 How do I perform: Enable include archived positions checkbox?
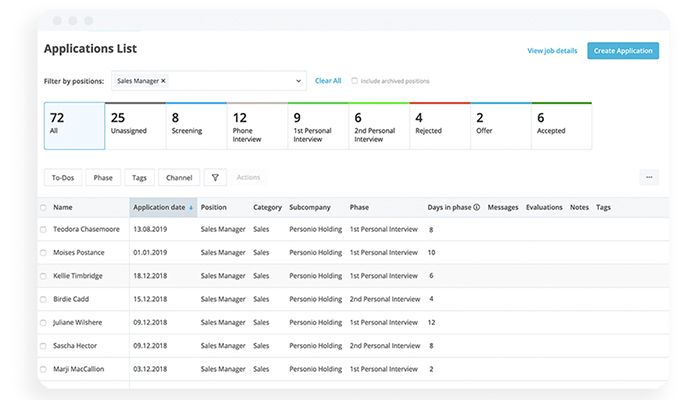[354, 81]
